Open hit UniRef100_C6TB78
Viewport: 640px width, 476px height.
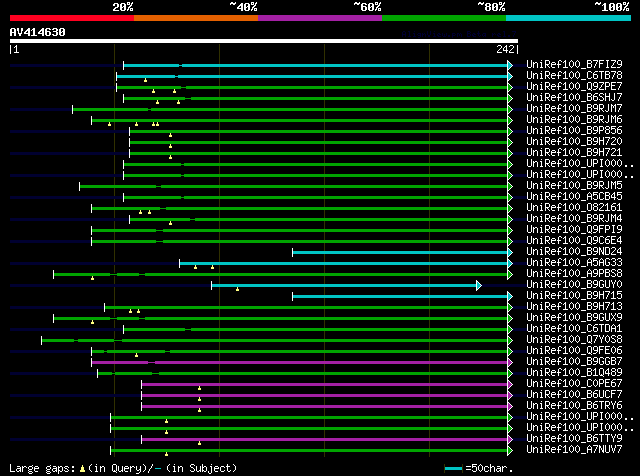pyautogui.click(x=574, y=76)
